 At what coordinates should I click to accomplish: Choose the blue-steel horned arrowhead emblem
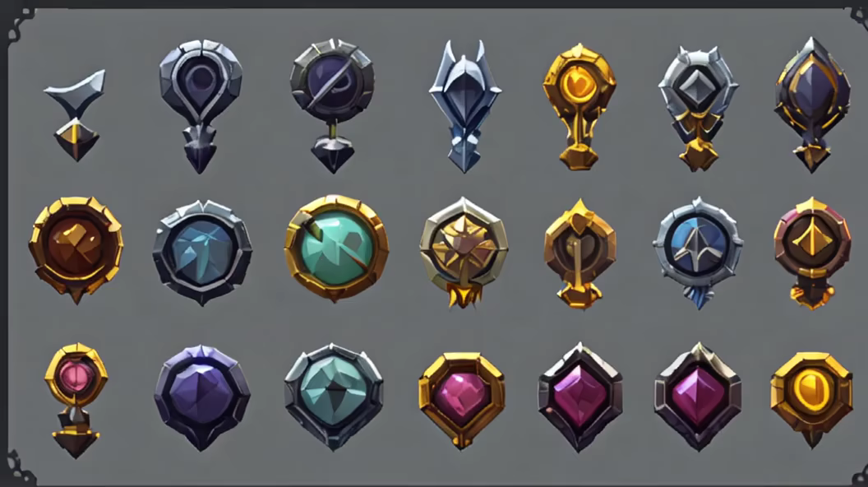point(465,106)
